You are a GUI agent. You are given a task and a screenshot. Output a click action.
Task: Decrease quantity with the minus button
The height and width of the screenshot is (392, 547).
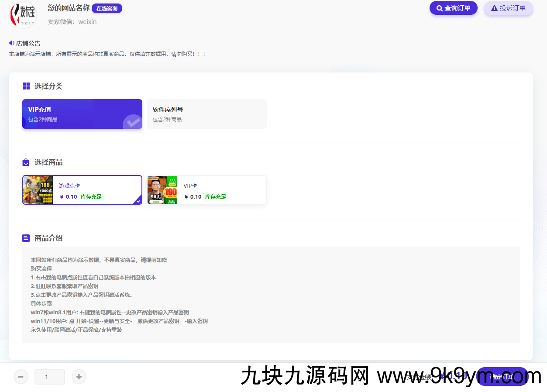21,377
